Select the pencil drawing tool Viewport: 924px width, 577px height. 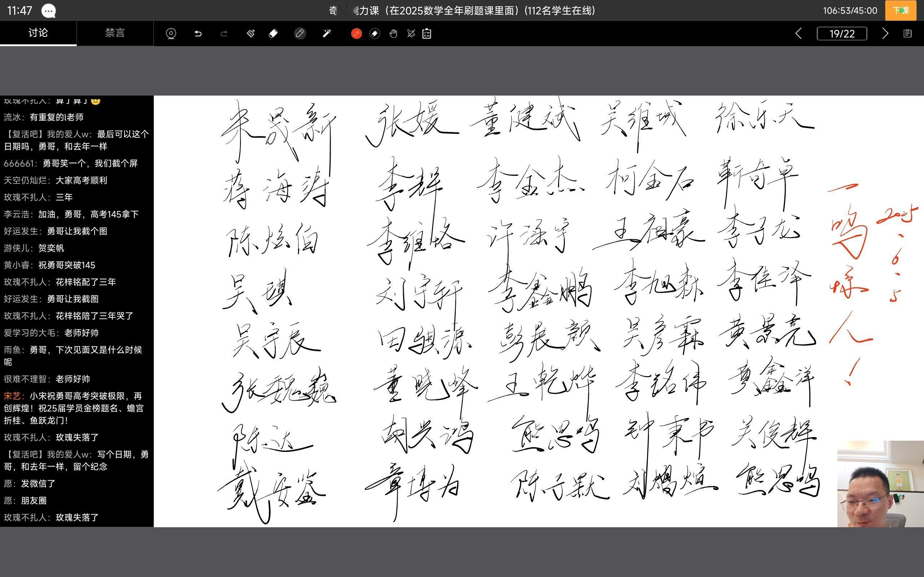coord(300,34)
